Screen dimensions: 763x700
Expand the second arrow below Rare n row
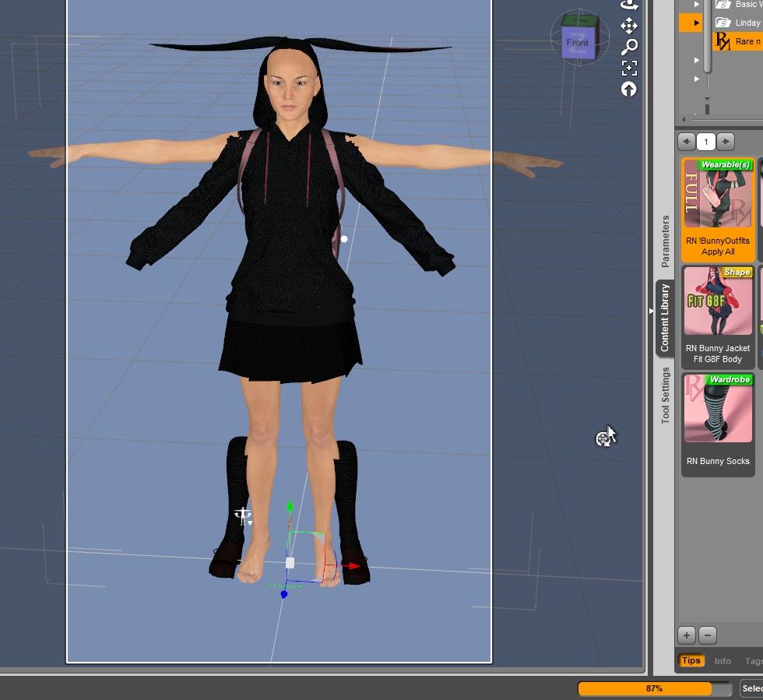pyautogui.click(x=697, y=79)
